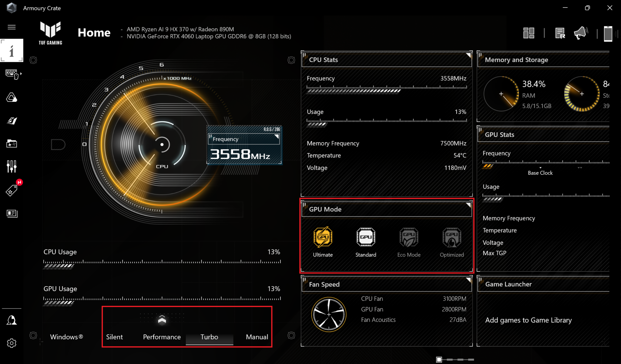Select Manual operating mode
The image size is (621, 364).
pos(257,337)
